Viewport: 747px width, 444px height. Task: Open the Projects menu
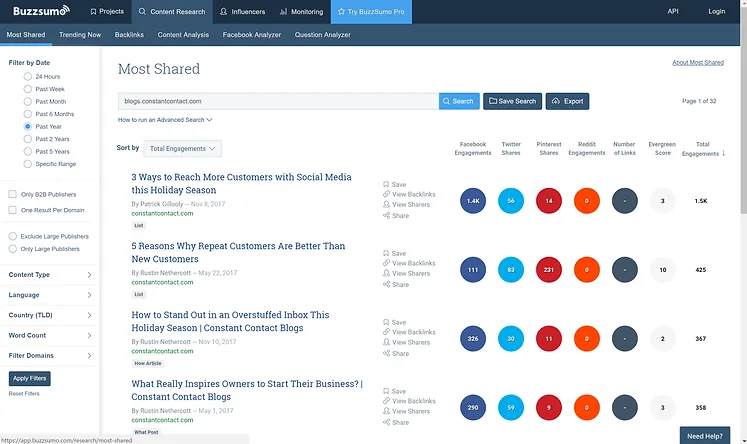[x=107, y=11]
